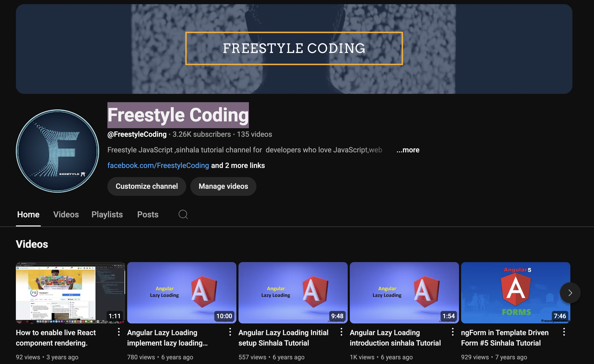Click the channel description text line
The width and height of the screenshot is (594, 364).
click(245, 150)
